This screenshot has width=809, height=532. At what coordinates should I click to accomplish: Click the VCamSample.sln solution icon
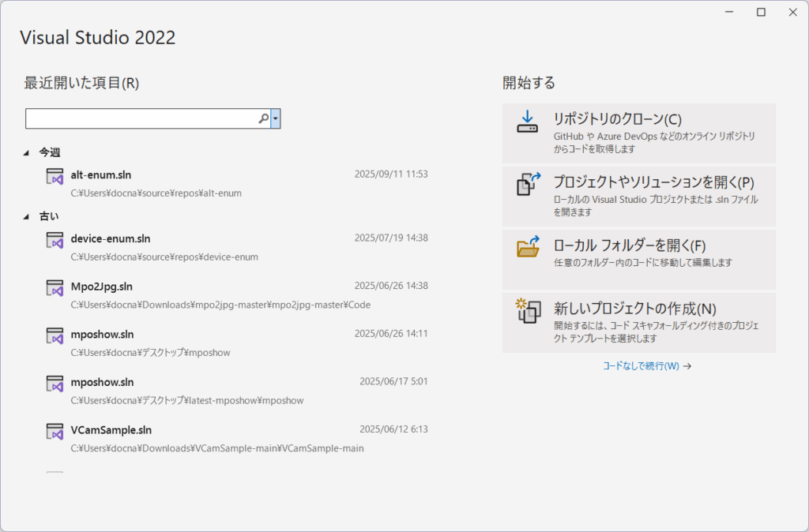55,432
